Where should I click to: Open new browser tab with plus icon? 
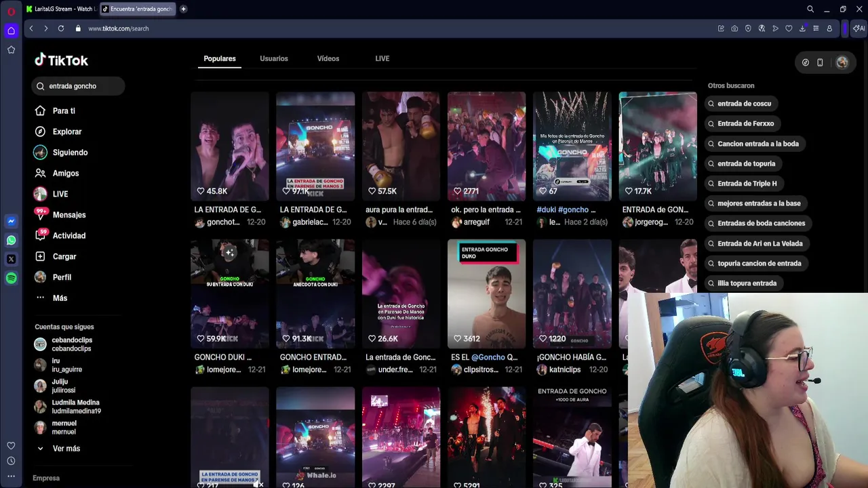(x=184, y=9)
